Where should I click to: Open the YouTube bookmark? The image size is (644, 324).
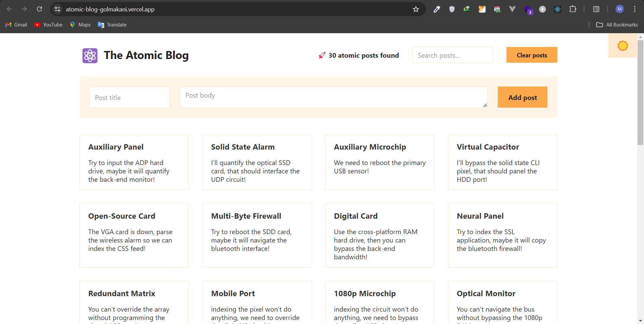point(49,25)
